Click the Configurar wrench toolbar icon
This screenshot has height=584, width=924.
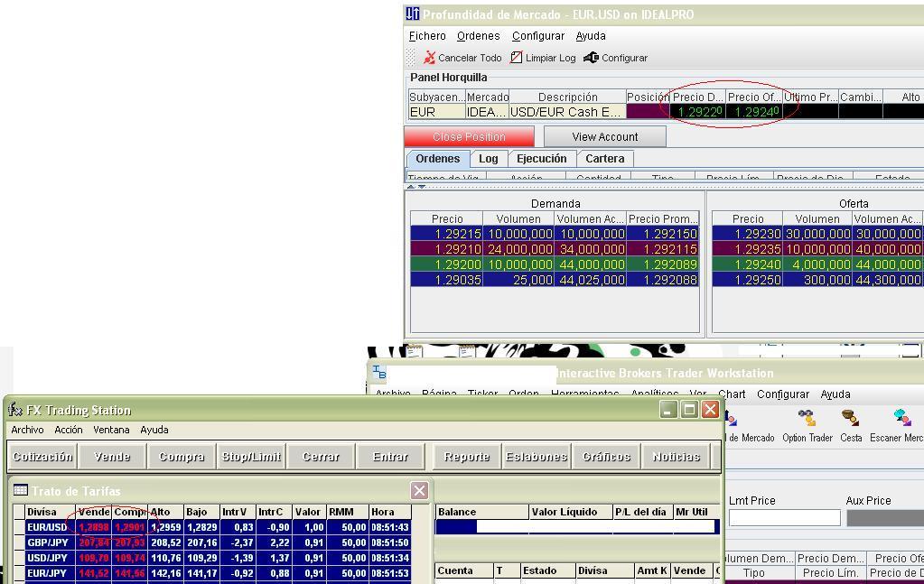pyautogui.click(x=591, y=57)
